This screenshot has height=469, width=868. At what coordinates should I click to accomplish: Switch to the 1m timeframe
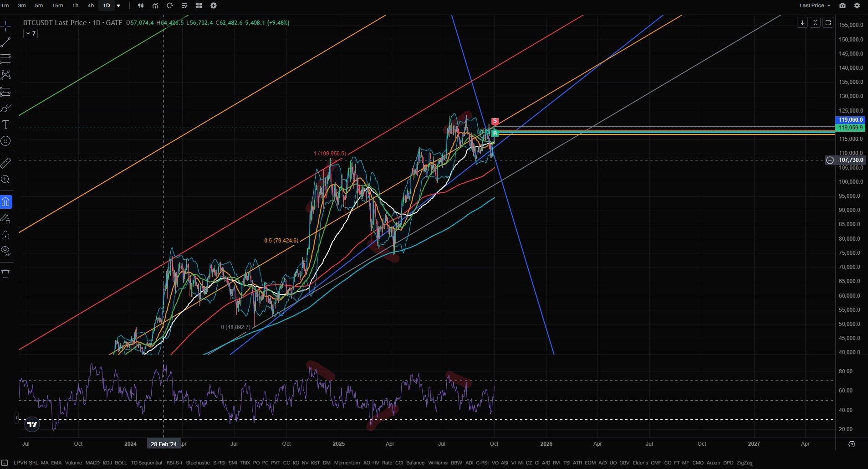tap(5, 5)
